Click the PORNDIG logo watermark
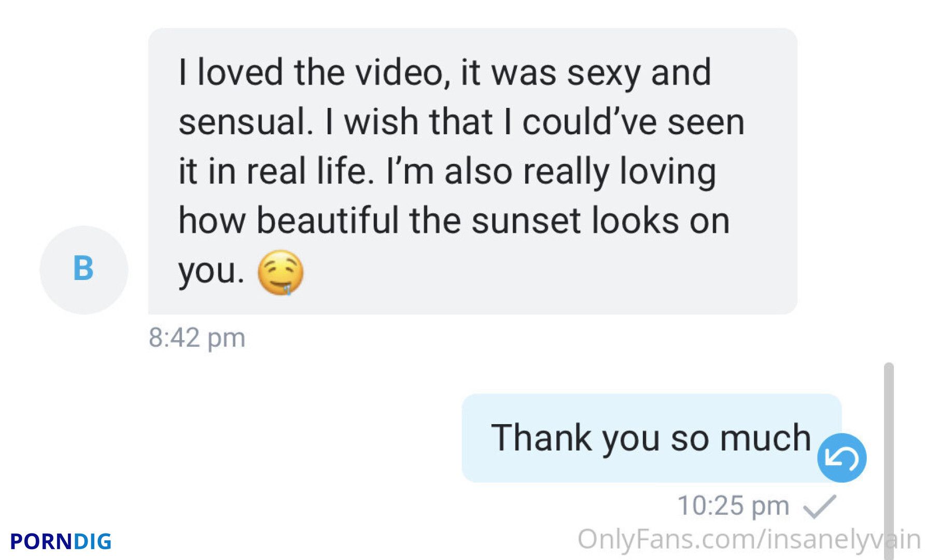926x560 pixels. (61, 541)
